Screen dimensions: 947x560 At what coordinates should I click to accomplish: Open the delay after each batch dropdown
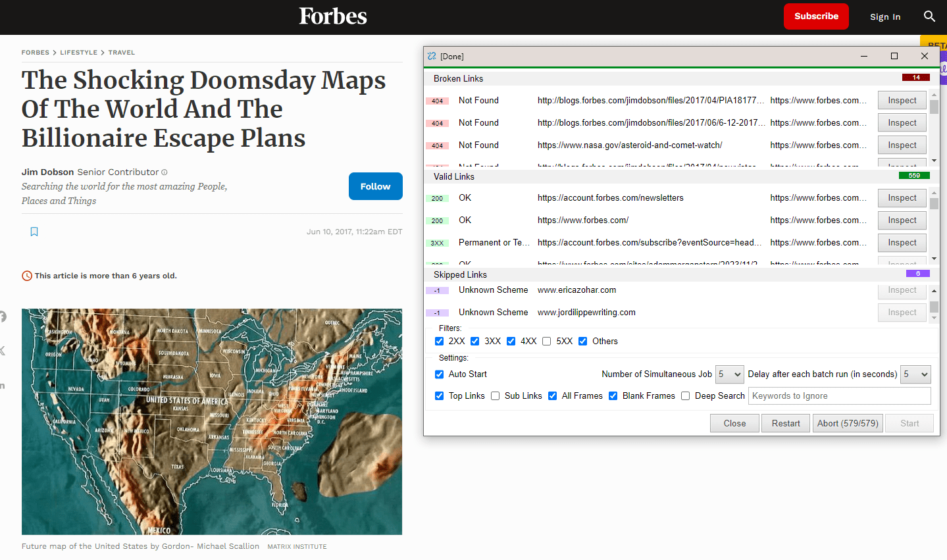916,374
